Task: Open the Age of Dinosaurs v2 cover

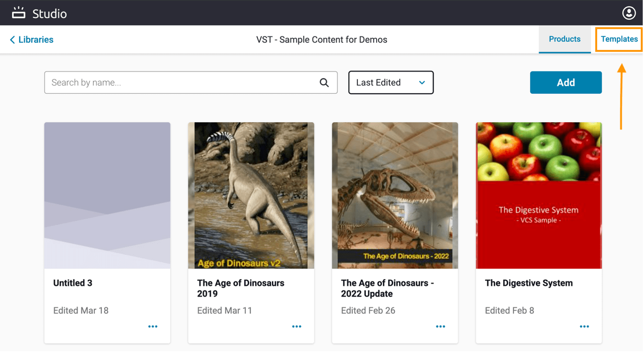Action: click(x=251, y=195)
